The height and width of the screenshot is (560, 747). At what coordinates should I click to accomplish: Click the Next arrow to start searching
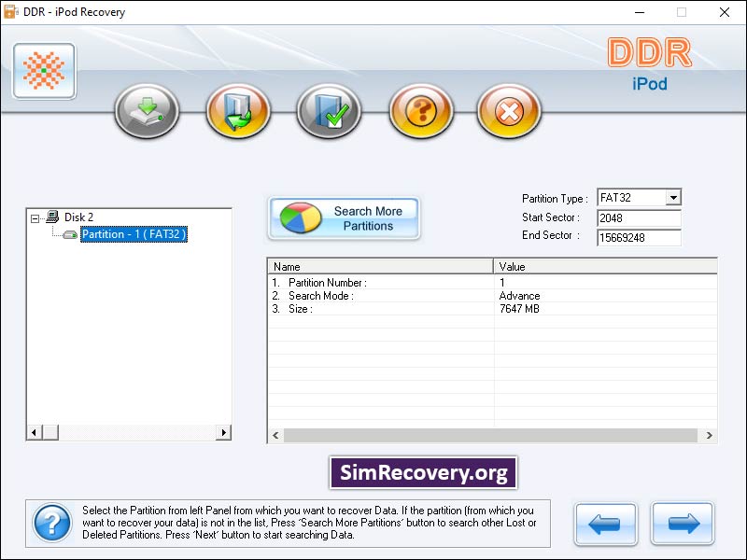click(683, 525)
